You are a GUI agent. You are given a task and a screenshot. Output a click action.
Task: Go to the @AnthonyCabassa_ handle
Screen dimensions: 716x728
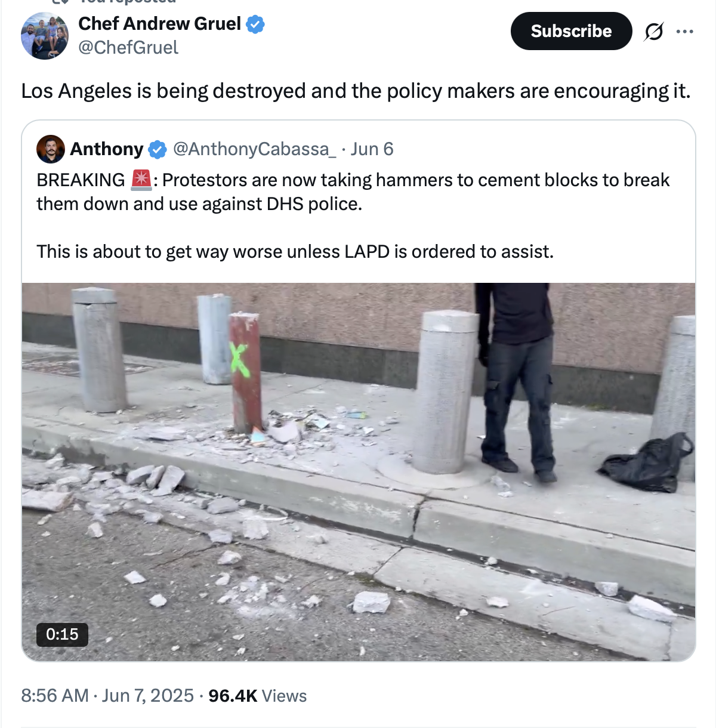[255, 149]
